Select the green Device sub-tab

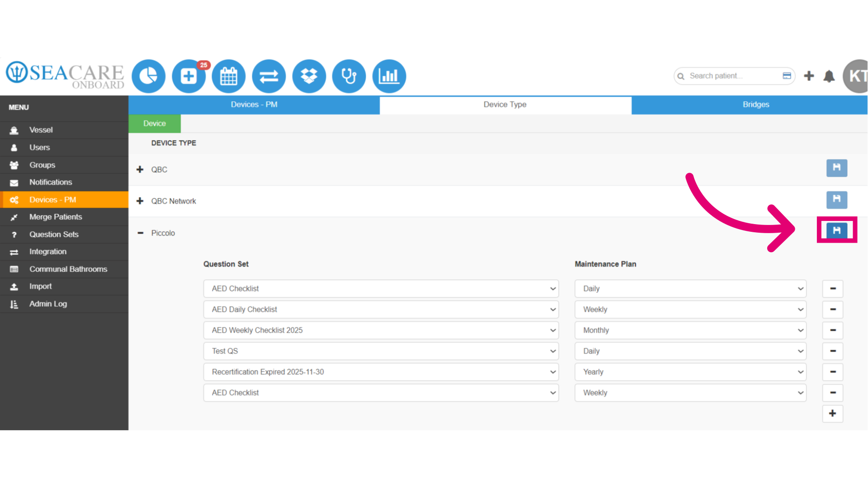[x=155, y=123]
